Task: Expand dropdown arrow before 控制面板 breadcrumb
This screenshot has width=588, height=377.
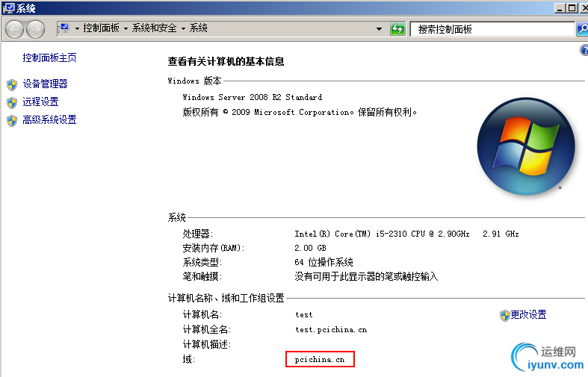Action: [x=77, y=28]
